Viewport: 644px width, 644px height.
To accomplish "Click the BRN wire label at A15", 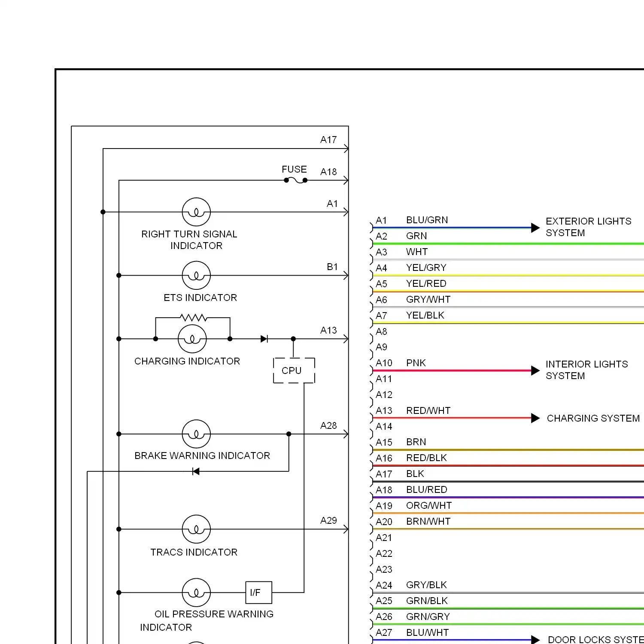I will coord(416,442).
